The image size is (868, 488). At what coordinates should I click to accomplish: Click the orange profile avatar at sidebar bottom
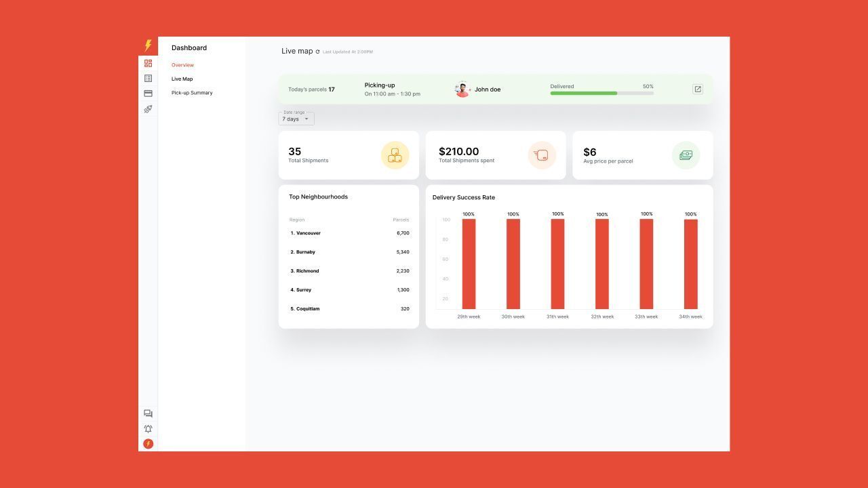[x=148, y=444]
